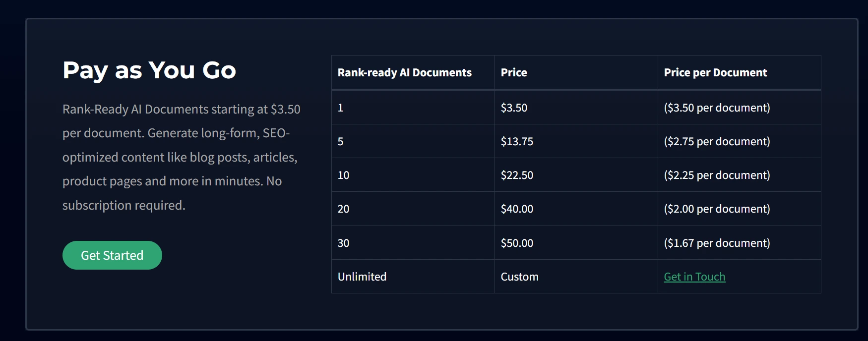Click the Price column header
This screenshot has width=868, height=341.
(x=576, y=72)
